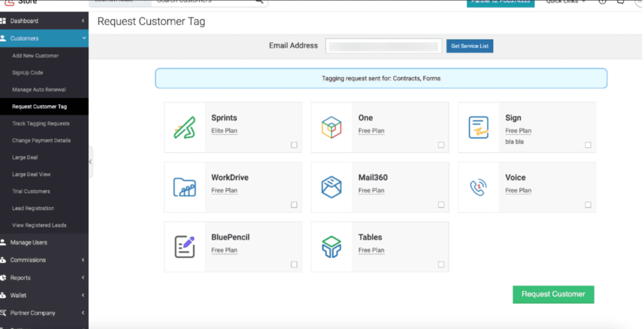Tick the Mail360 checkbox
644x329 pixels.
pyautogui.click(x=441, y=205)
